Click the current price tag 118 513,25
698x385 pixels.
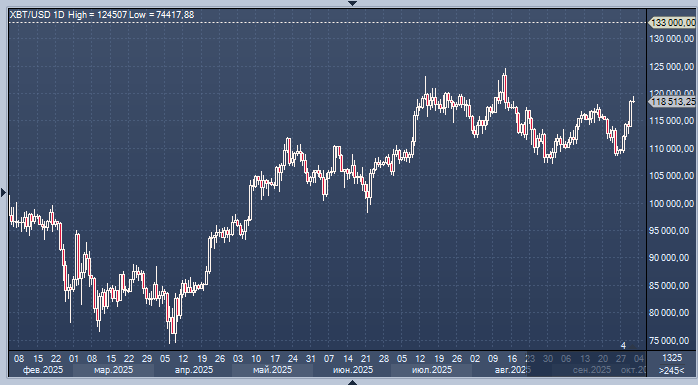coord(673,102)
